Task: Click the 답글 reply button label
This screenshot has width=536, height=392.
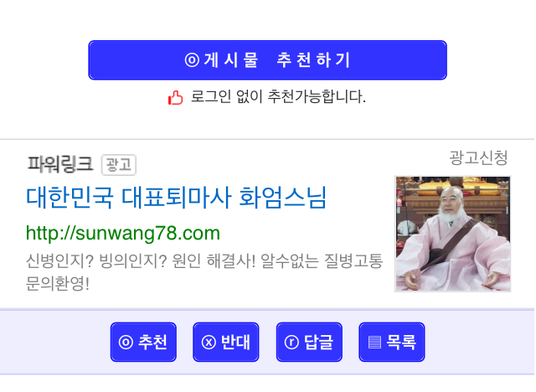Action: coord(318,342)
